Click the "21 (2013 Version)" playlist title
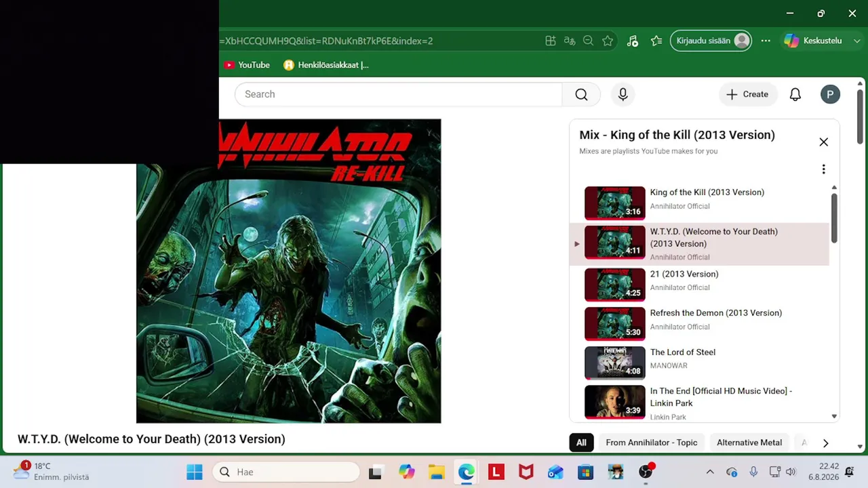The image size is (868, 488). (x=684, y=274)
